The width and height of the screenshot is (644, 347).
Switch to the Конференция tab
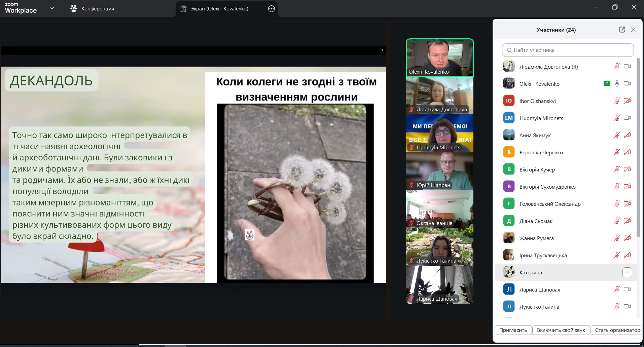(x=92, y=9)
